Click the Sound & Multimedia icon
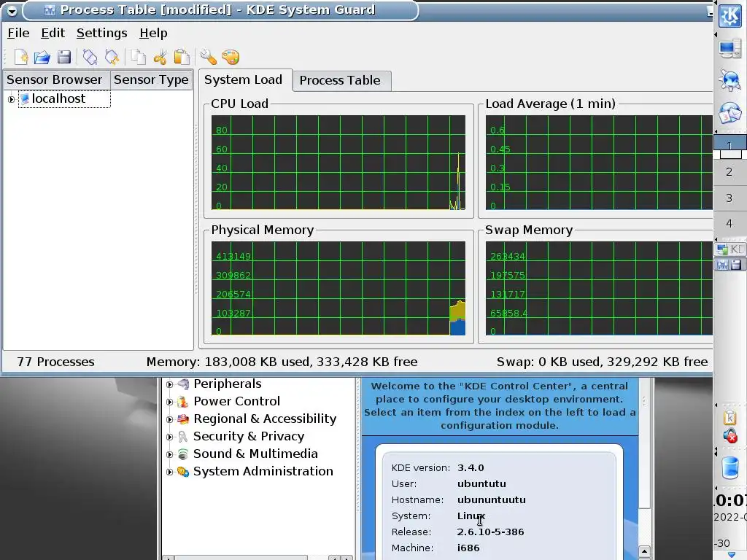Screen dimensions: 747x560 click(183, 454)
